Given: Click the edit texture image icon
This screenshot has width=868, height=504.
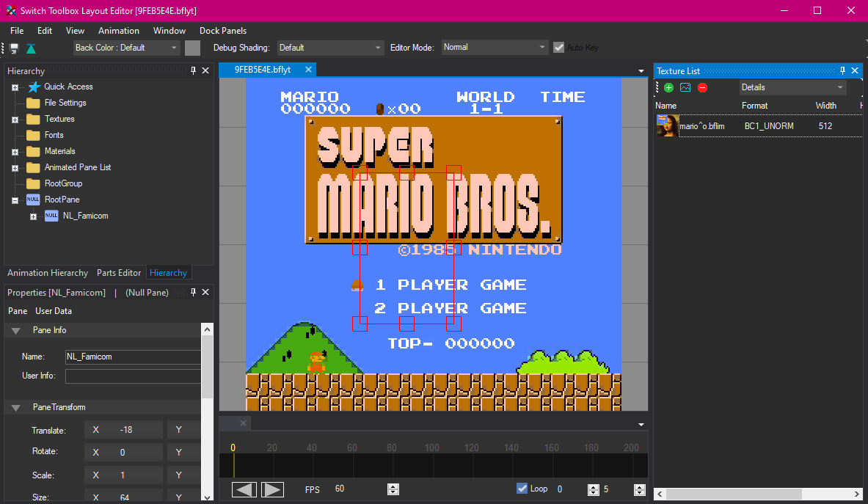Looking at the screenshot, I should tap(685, 87).
